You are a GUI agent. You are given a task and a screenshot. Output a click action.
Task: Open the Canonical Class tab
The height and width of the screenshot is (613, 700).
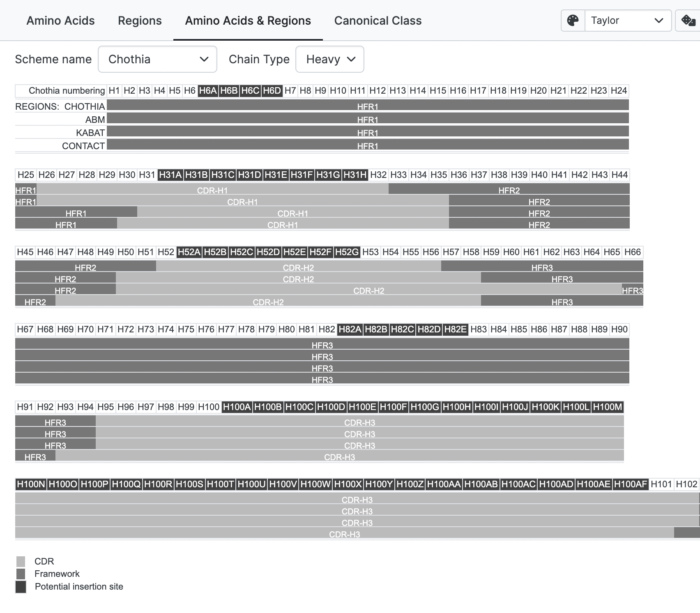tap(378, 21)
